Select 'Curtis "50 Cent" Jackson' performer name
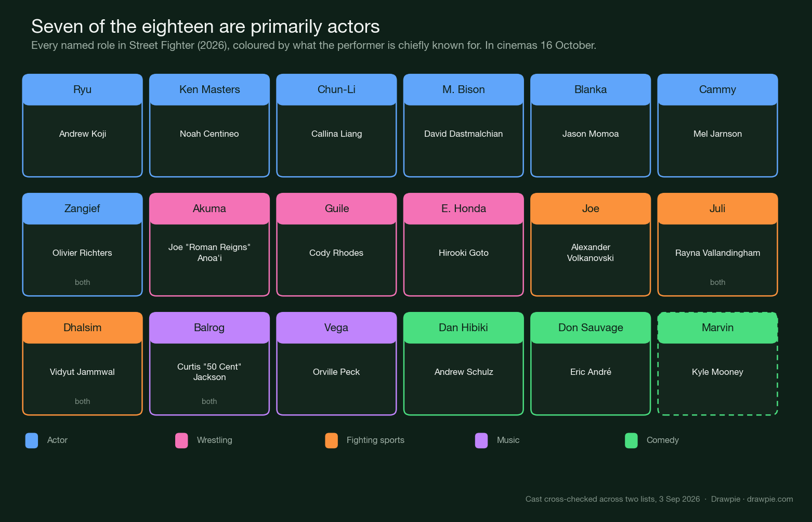The image size is (812, 522). click(209, 372)
